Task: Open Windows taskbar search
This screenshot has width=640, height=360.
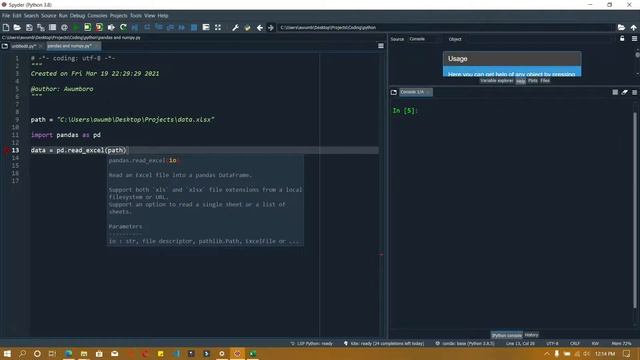Action: pyautogui.click(x=22, y=353)
